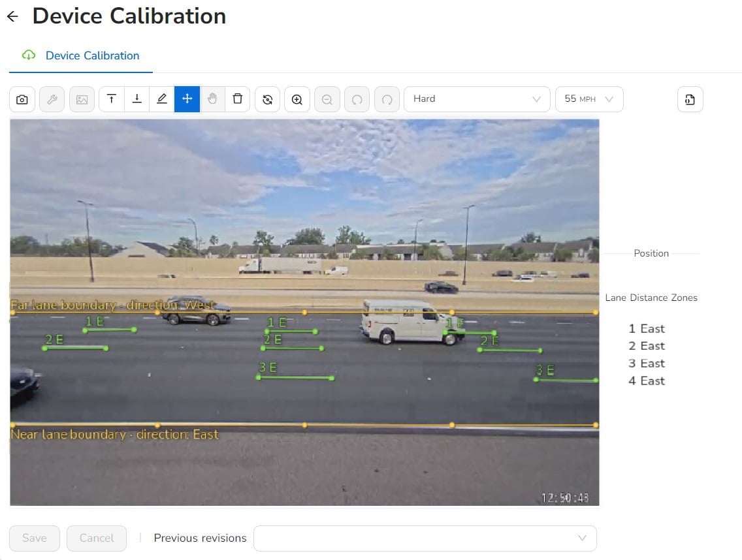Select the near lane boundary tool
Viewport: 742px width, 560px height.
pyautogui.click(x=137, y=99)
